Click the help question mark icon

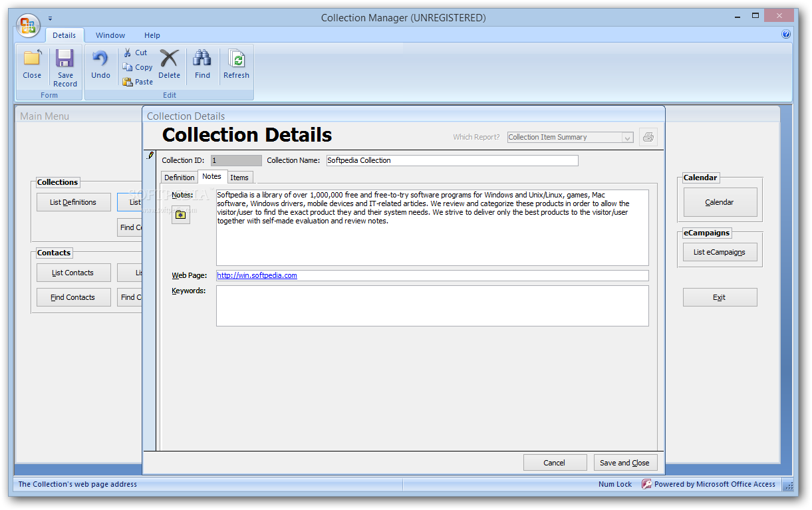pos(786,35)
